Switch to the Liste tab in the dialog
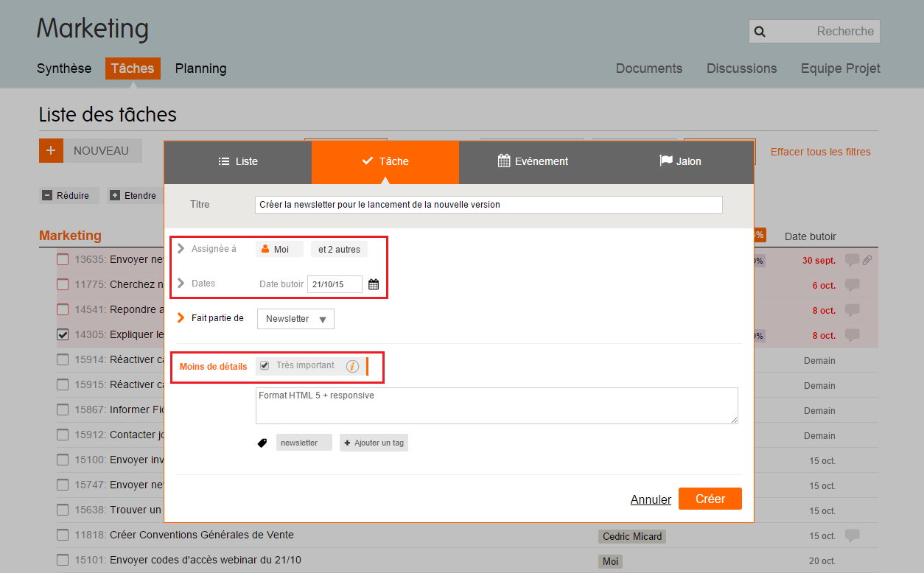The height and width of the screenshot is (573, 924). (238, 162)
